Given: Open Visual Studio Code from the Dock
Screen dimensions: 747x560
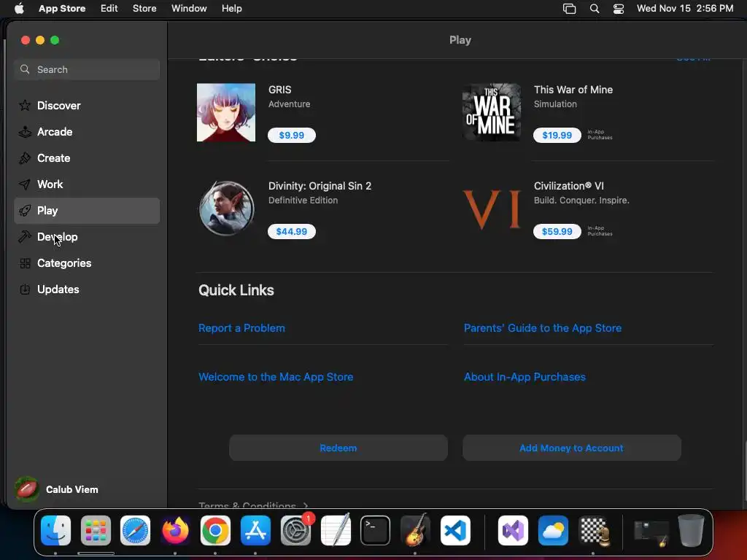Looking at the screenshot, I should 455,530.
